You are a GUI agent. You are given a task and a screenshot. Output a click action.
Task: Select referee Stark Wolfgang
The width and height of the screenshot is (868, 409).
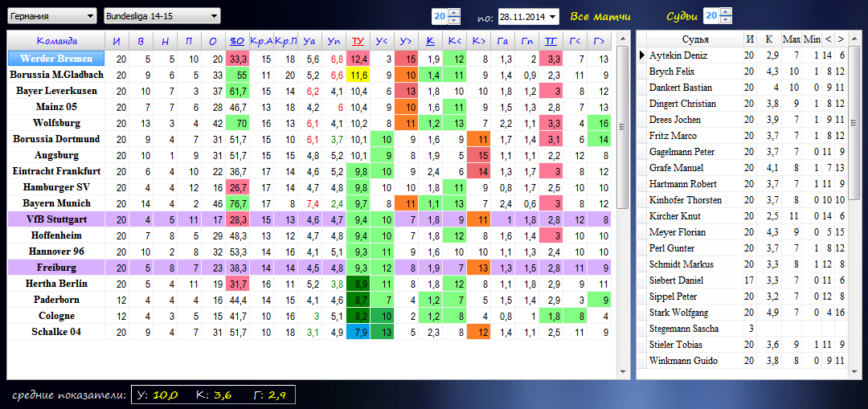pyautogui.click(x=695, y=312)
